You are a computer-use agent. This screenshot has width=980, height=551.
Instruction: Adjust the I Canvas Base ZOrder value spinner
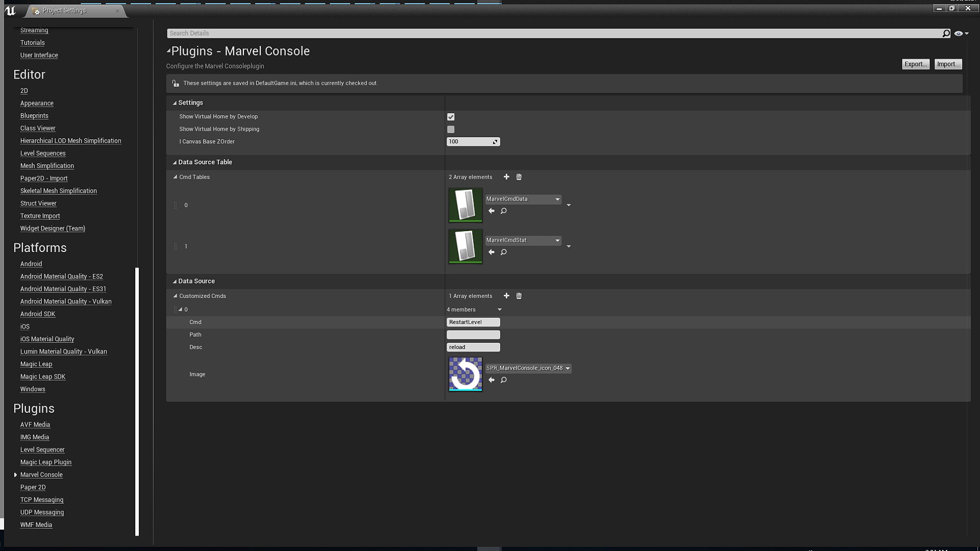pos(495,141)
